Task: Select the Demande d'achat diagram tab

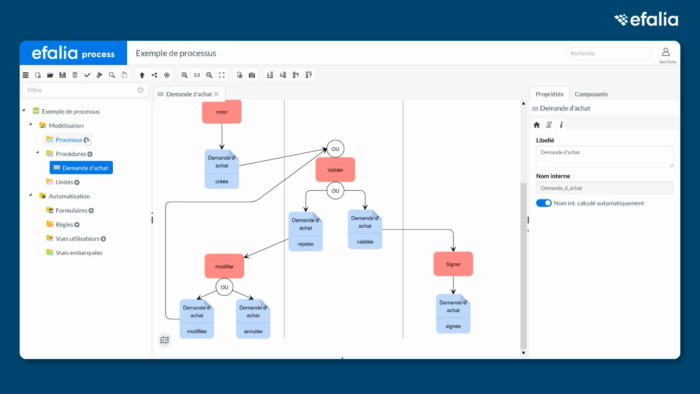Action: 189,94
